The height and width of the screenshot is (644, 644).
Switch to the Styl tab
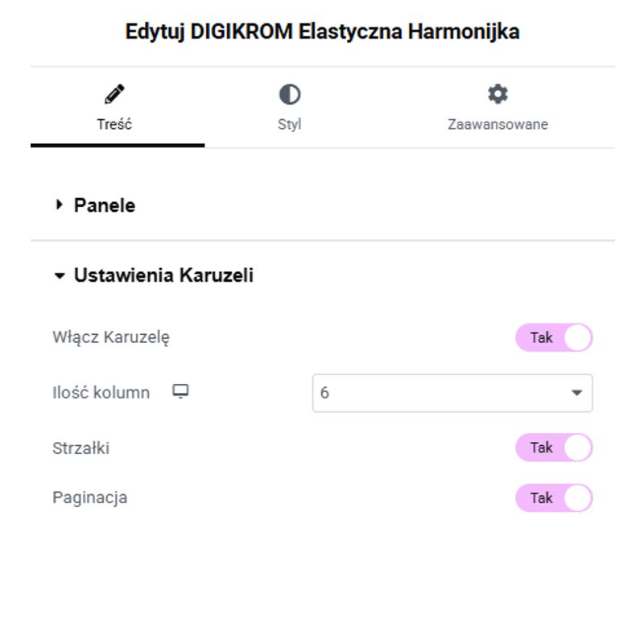tap(290, 125)
